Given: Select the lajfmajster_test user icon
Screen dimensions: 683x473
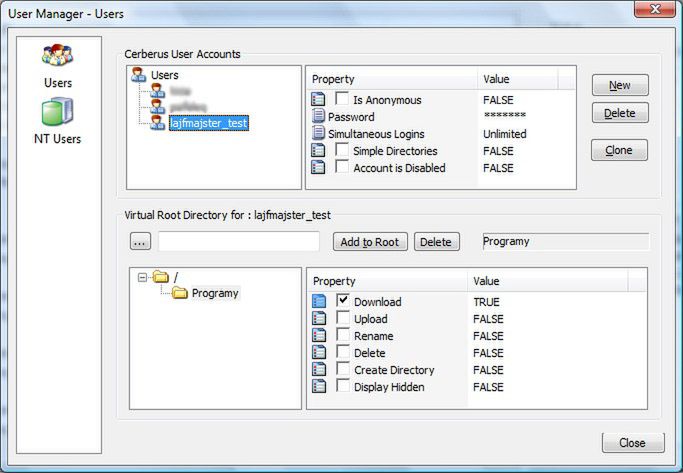Looking at the screenshot, I should click(x=157, y=122).
